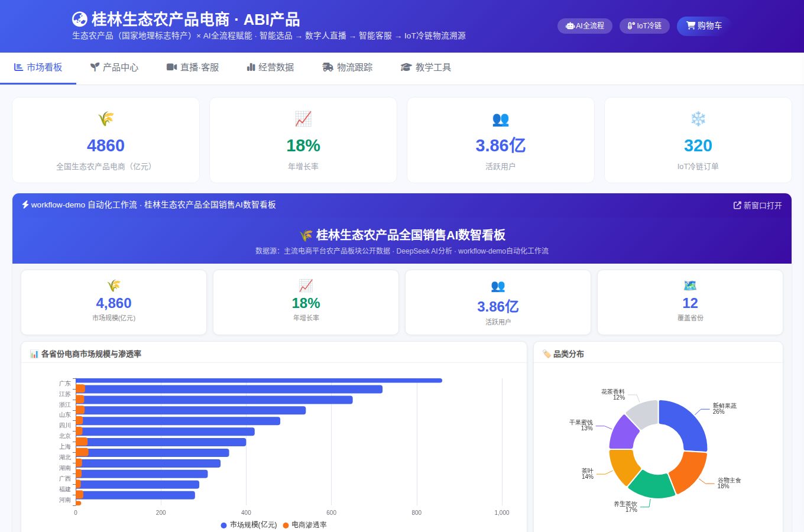Image resolution: width=804 pixels, height=532 pixels.
Task: Click the 新鲜果蔬 26% label
Action: click(724, 408)
